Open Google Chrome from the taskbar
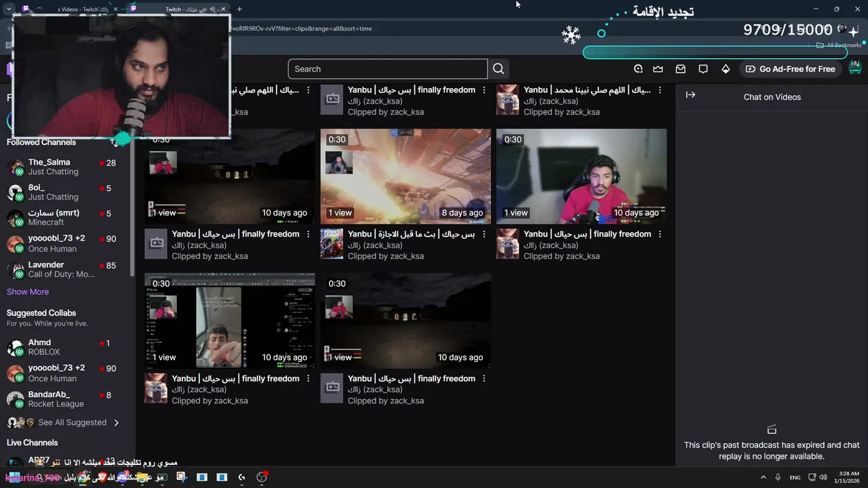 [x=83, y=477]
